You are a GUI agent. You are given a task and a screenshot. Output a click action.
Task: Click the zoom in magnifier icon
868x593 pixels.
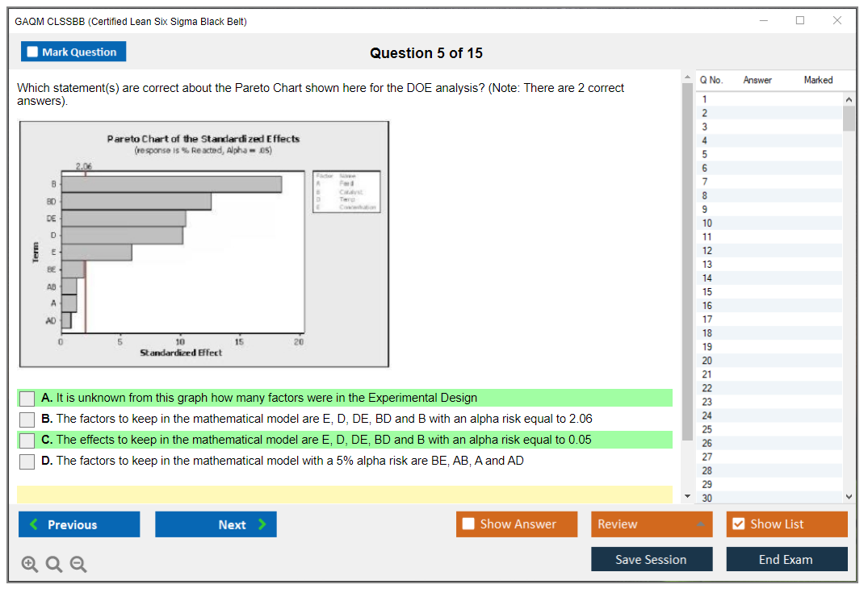point(29,564)
